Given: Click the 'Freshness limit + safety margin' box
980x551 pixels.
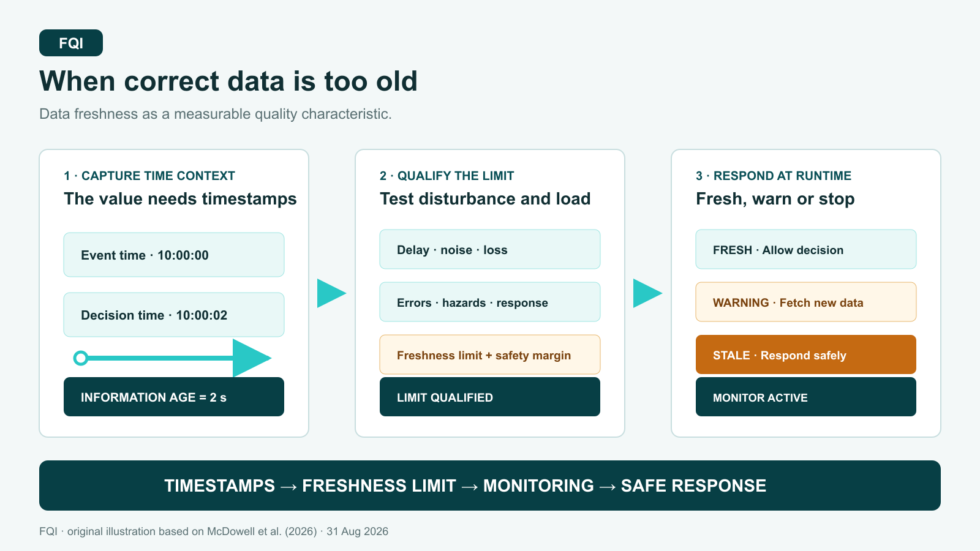Looking at the screenshot, I should [490, 354].
